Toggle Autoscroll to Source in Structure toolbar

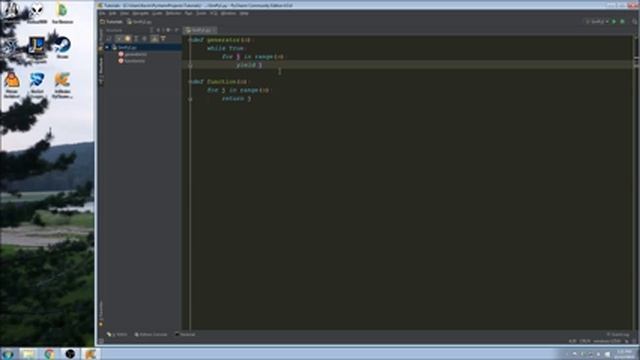(x=154, y=38)
